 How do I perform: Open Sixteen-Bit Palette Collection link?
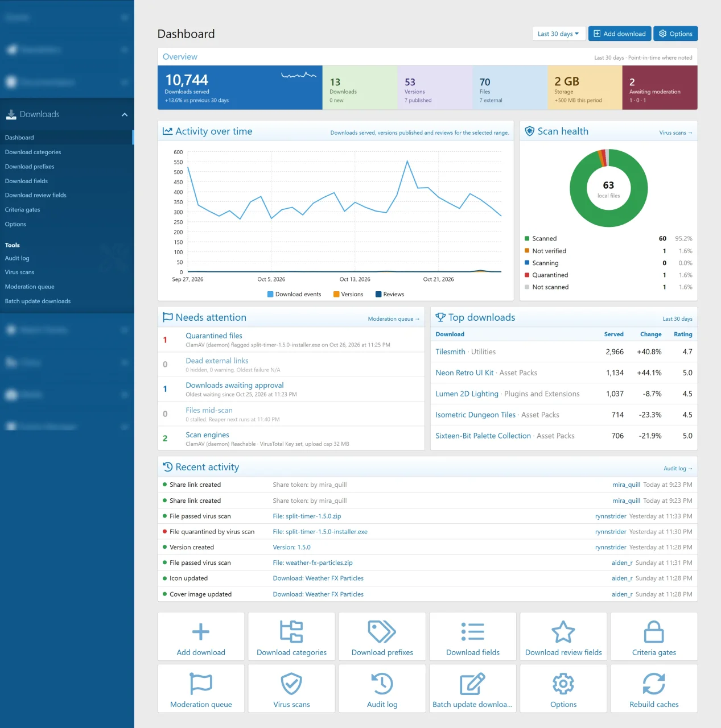tap(483, 436)
